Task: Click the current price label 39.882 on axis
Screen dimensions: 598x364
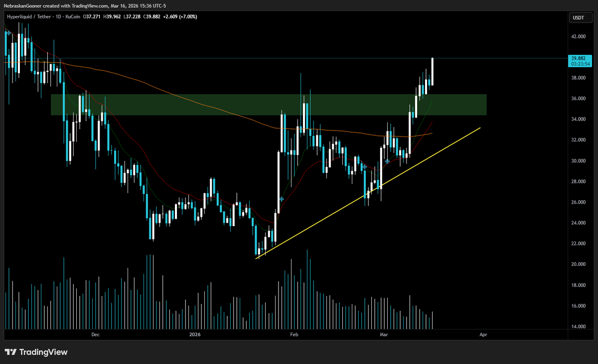Action: [x=578, y=58]
